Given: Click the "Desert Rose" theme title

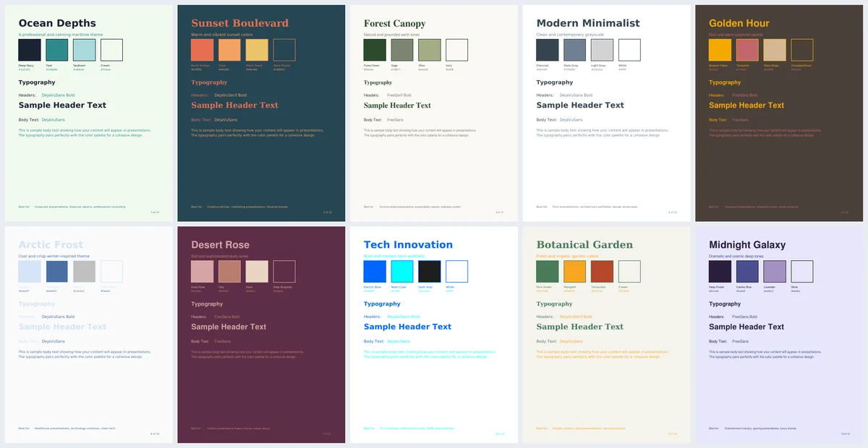Looking at the screenshot, I should pyautogui.click(x=220, y=245).
